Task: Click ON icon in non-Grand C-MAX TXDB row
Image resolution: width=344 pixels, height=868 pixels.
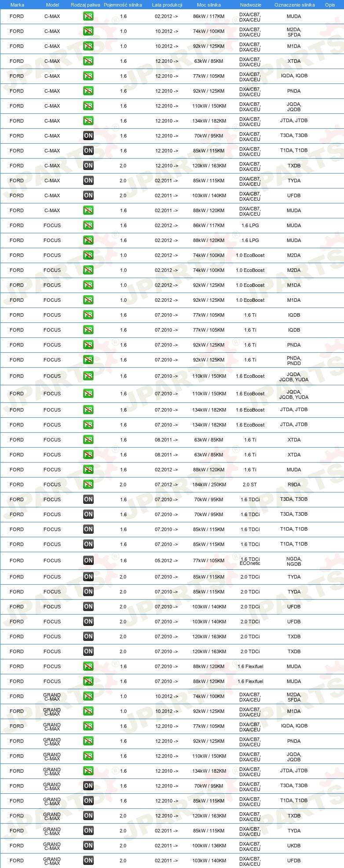Action: (88, 166)
